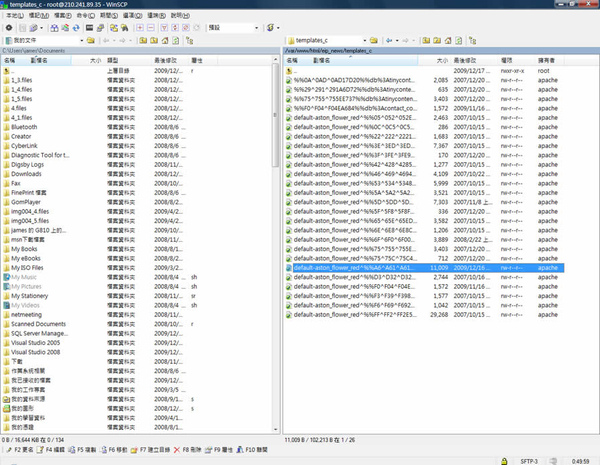Click the globe session icon in toolbar
600x465 pixels.
click(270, 28)
